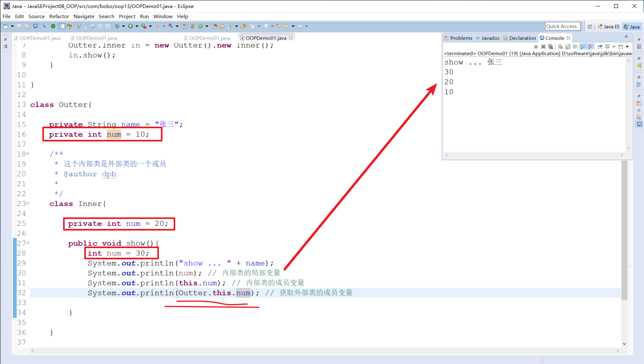644x364 pixels.
Task: Navigate Back with yellow arrow icon
Action: (286, 26)
